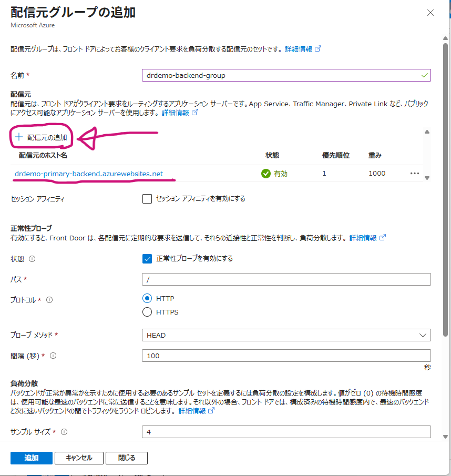This screenshot has width=451, height=476.
Task: Click 優先順位 column header
Action: coord(336,156)
